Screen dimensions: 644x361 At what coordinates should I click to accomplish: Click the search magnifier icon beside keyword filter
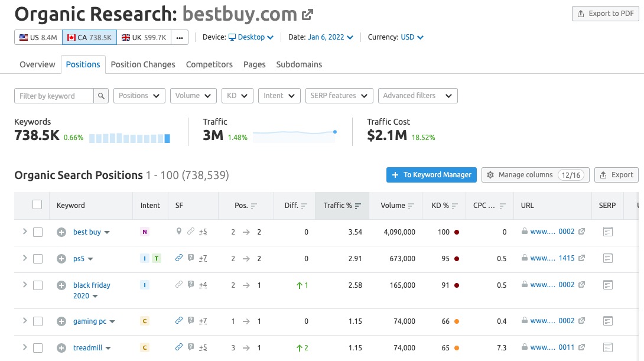pyautogui.click(x=102, y=96)
